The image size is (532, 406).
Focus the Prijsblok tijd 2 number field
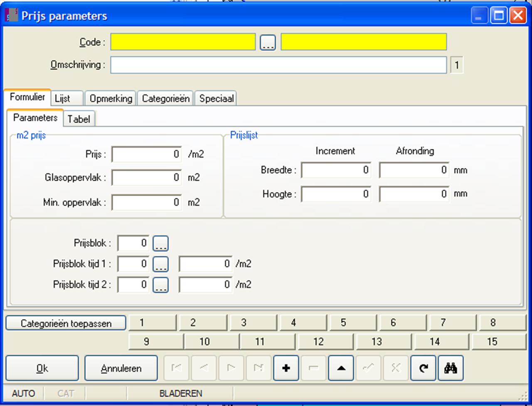pyautogui.click(x=133, y=285)
